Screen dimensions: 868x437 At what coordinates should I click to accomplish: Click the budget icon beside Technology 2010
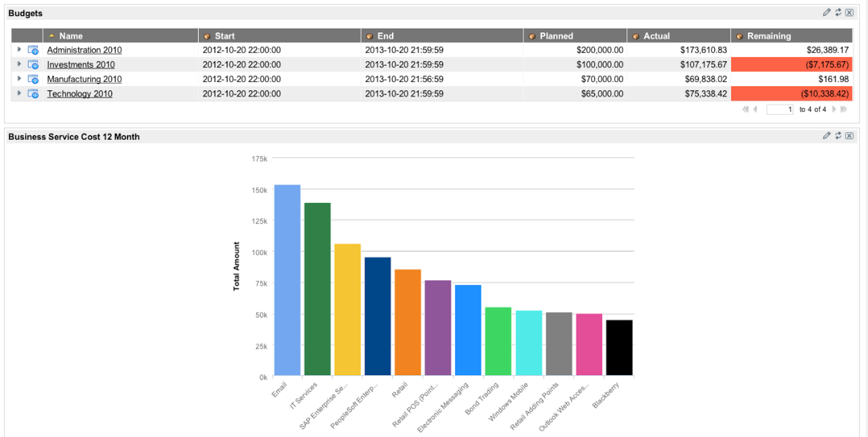coord(33,93)
